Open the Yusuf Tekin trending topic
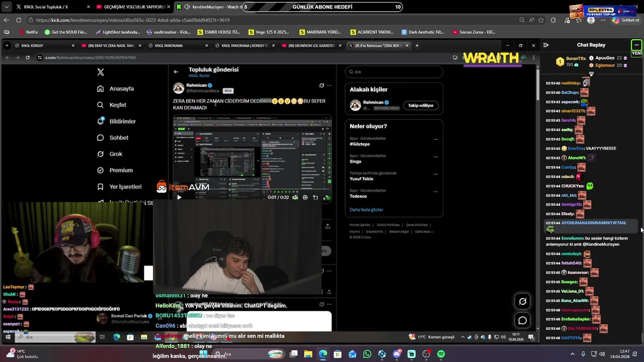 362,179
